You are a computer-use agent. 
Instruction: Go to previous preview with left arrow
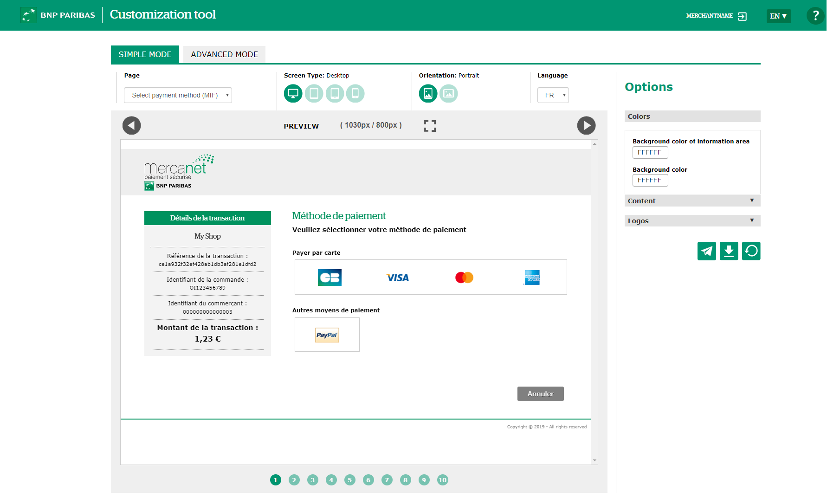coord(132,126)
